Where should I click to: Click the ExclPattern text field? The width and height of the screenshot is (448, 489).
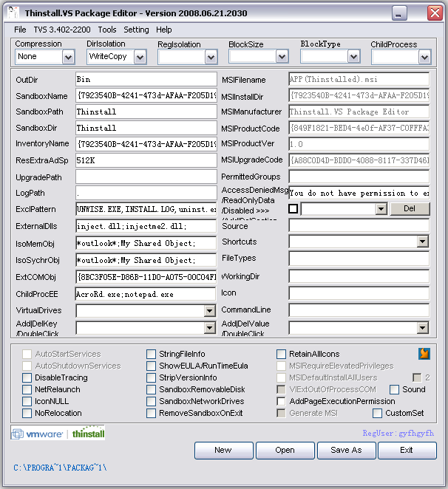coord(146,209)
